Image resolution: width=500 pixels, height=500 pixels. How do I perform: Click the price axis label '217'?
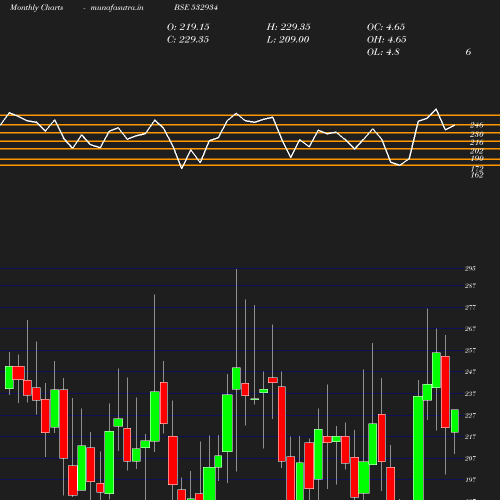click(470, 437)
